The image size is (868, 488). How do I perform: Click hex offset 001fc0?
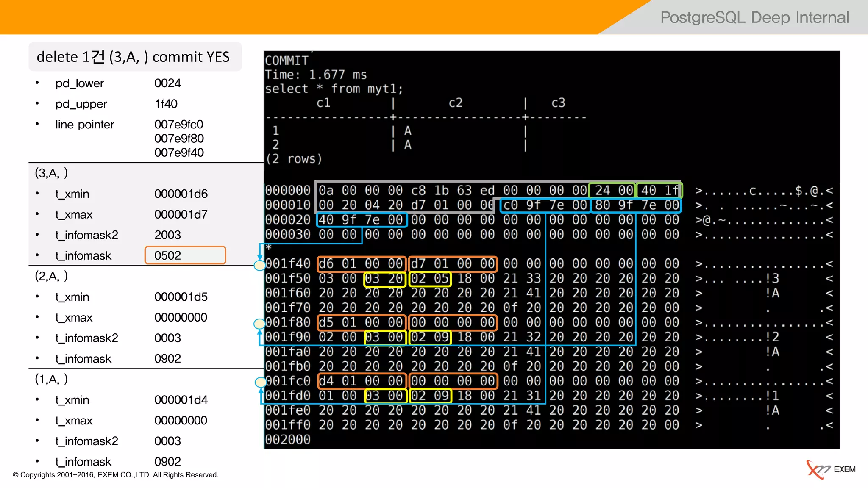tap(288, 381)
